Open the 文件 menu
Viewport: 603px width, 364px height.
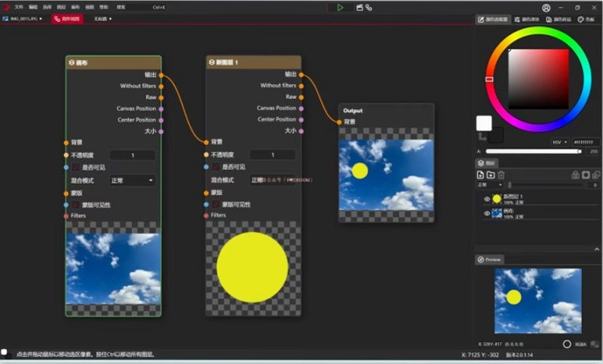tap(18, 8)
